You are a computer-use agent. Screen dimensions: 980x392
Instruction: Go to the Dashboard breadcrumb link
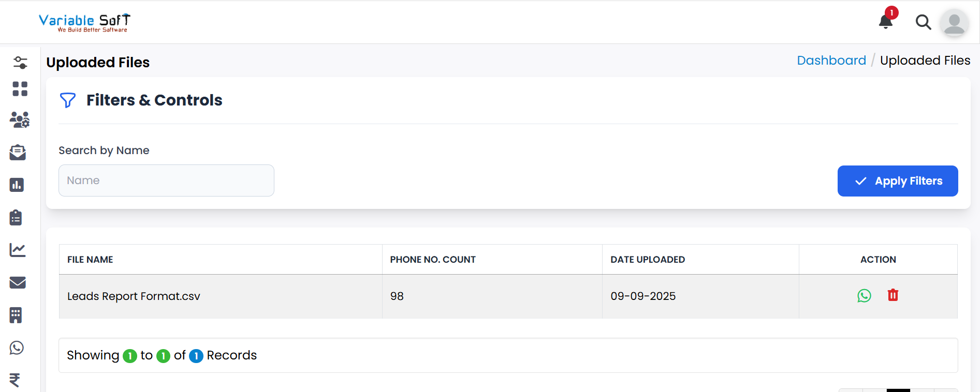point(831,61)
